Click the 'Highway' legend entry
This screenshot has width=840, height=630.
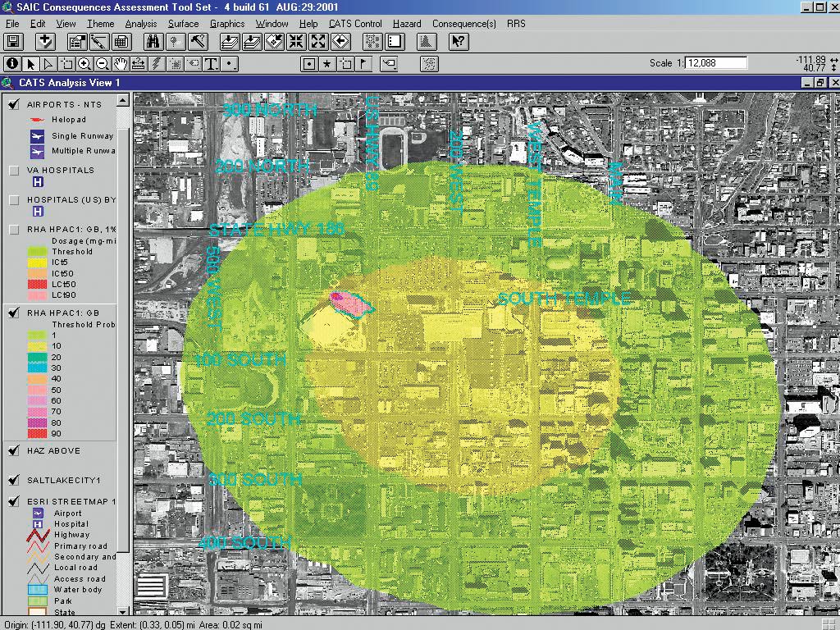pos(72,535)
